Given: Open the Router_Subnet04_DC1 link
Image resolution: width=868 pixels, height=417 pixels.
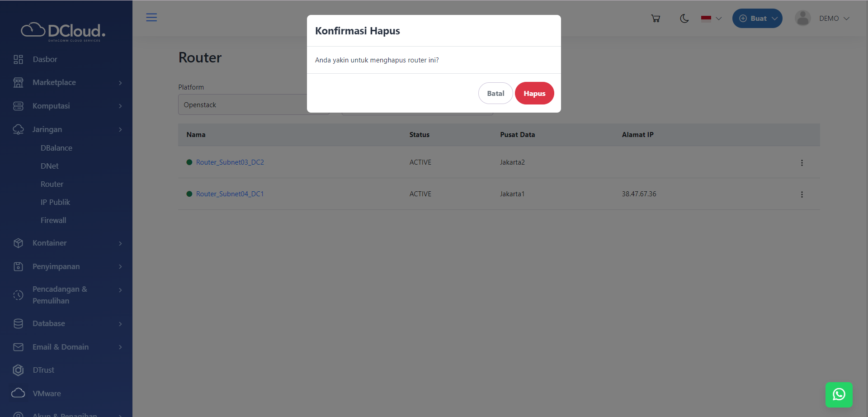Looking at the screenshot, I should click(230, 194).
